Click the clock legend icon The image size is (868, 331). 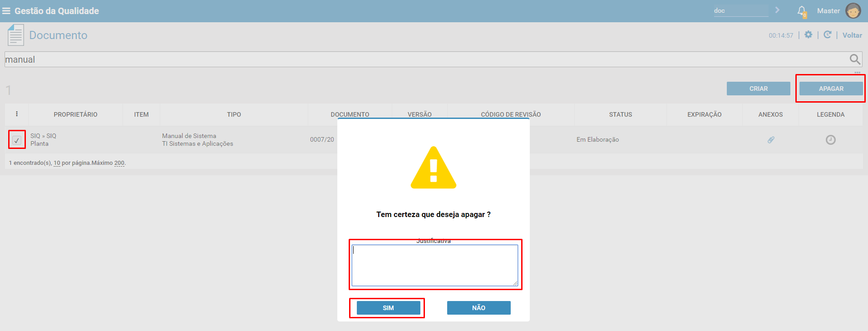[831, 140]
